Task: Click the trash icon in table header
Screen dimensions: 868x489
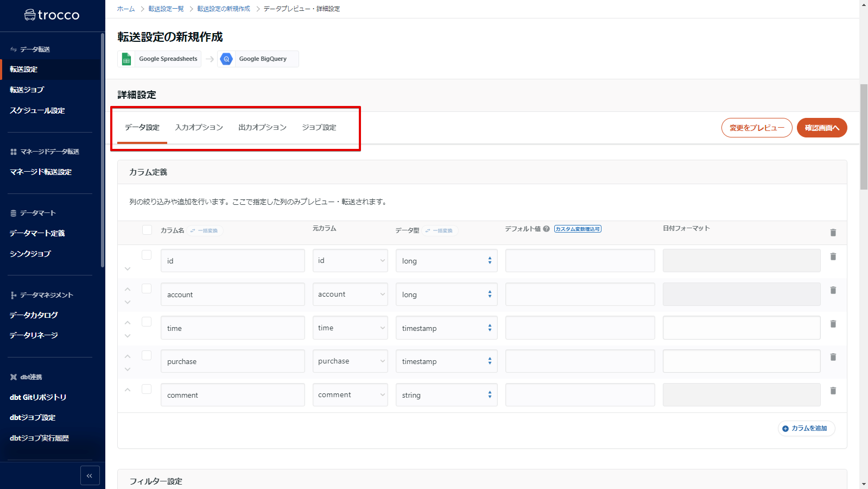Action: (x=833, y=233)
